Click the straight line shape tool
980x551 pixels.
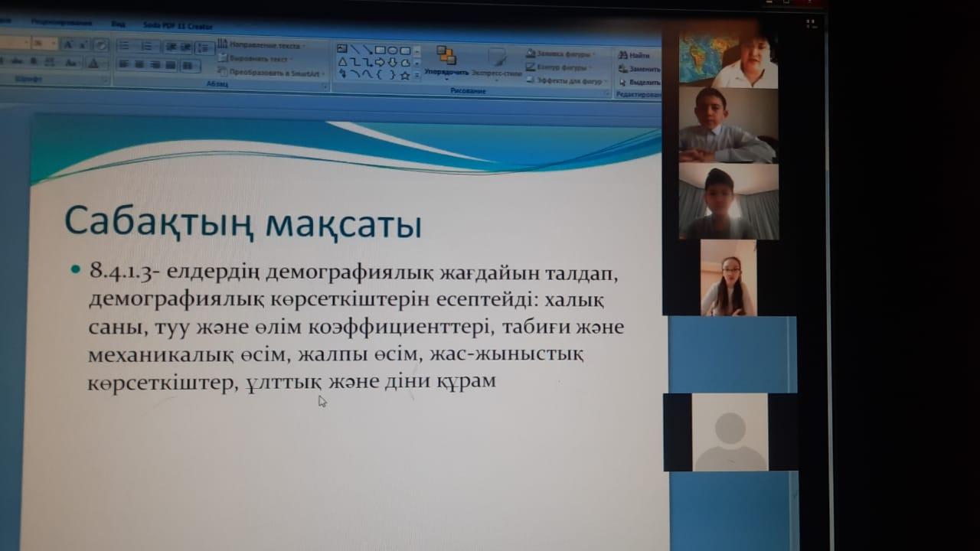[x=355, y=51]
